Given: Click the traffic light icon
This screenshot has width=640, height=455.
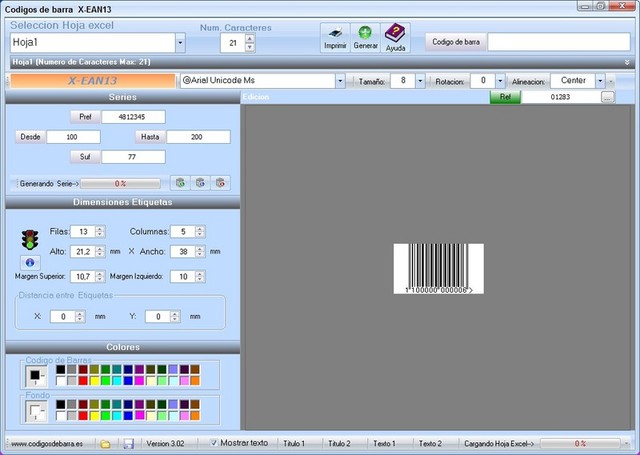Looking at the screenshot, I should pos(30,240).
